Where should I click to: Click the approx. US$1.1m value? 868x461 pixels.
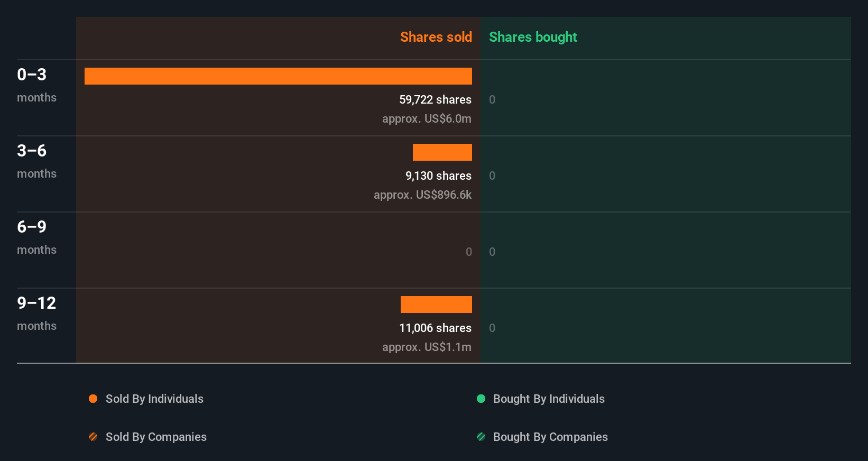427,347
